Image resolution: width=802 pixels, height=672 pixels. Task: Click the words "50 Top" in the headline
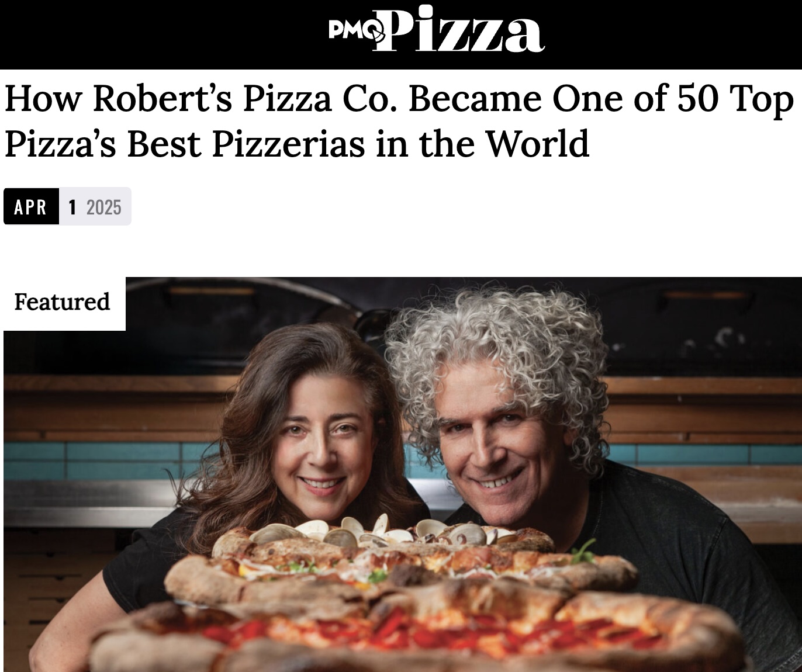[x=736, y=98]
